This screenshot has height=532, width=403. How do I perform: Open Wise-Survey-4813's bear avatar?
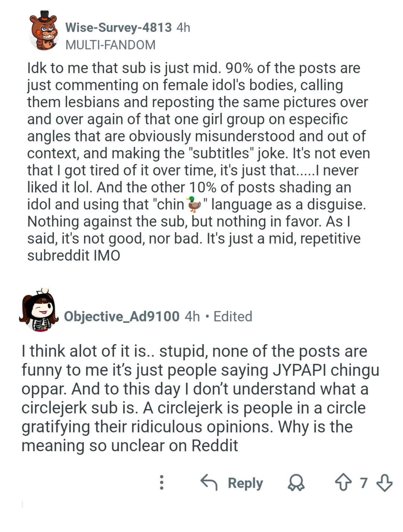(x=44, y=31)
